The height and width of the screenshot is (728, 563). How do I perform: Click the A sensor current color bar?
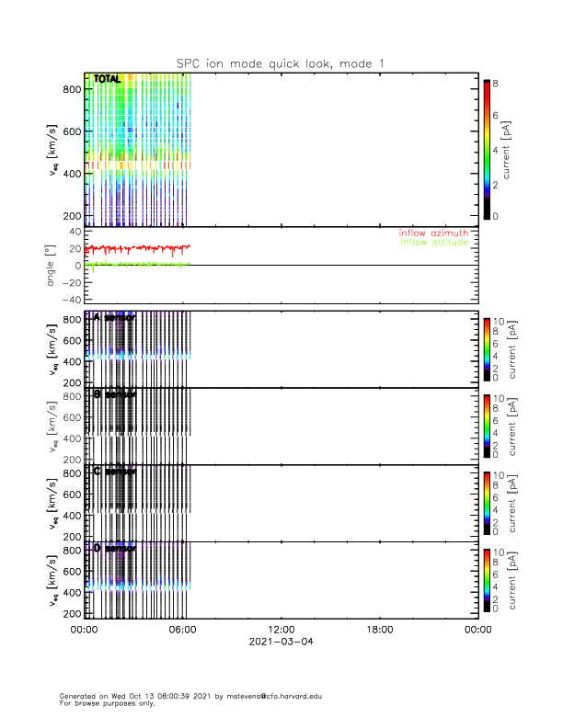click(487, 349)
